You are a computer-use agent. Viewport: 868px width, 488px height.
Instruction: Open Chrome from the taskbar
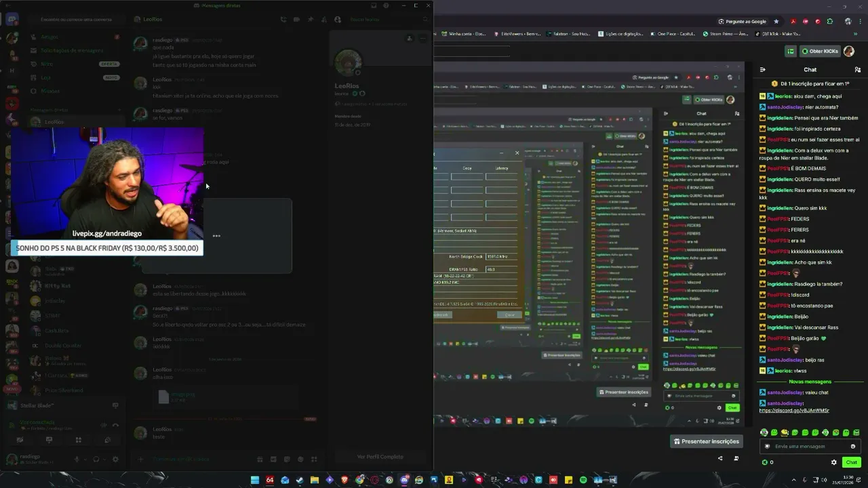tap(359, 480)
